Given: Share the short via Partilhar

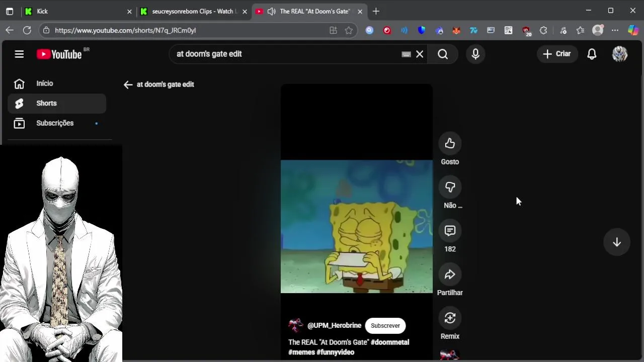Looking at the screenshot, I should click(450, 275).
